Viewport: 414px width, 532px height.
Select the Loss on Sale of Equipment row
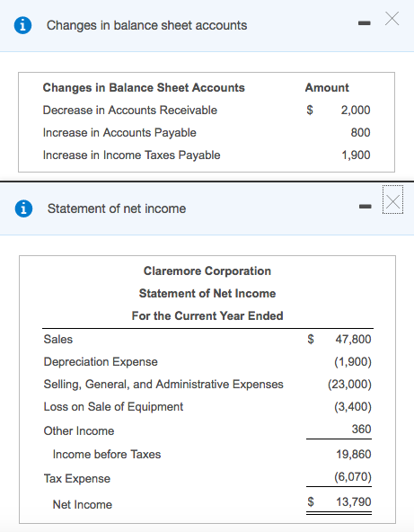[207, 406]
